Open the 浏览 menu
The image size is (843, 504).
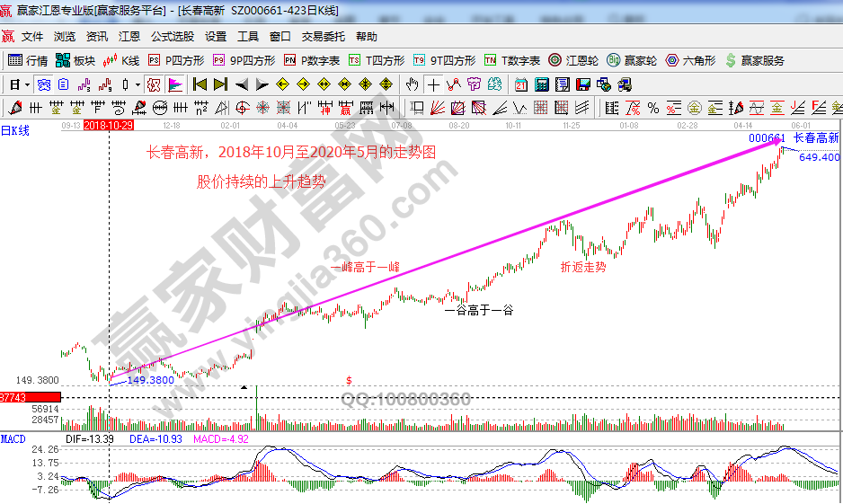[65, 37]
